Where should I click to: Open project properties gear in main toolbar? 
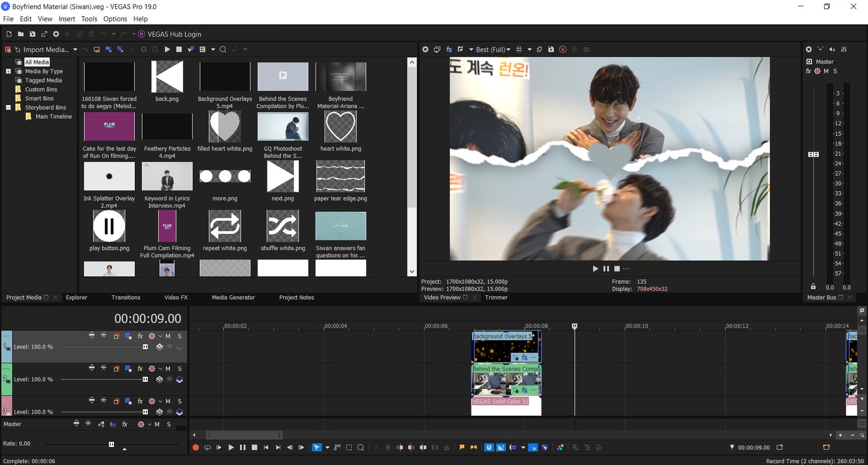56,34
